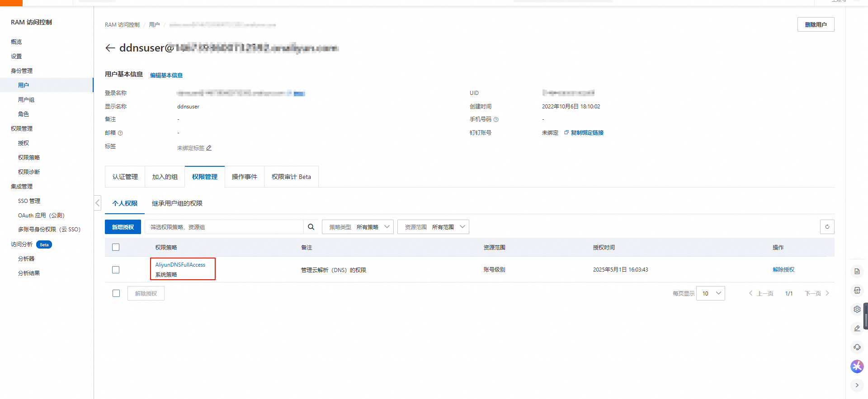Go to next page arrow

[827, 293]
